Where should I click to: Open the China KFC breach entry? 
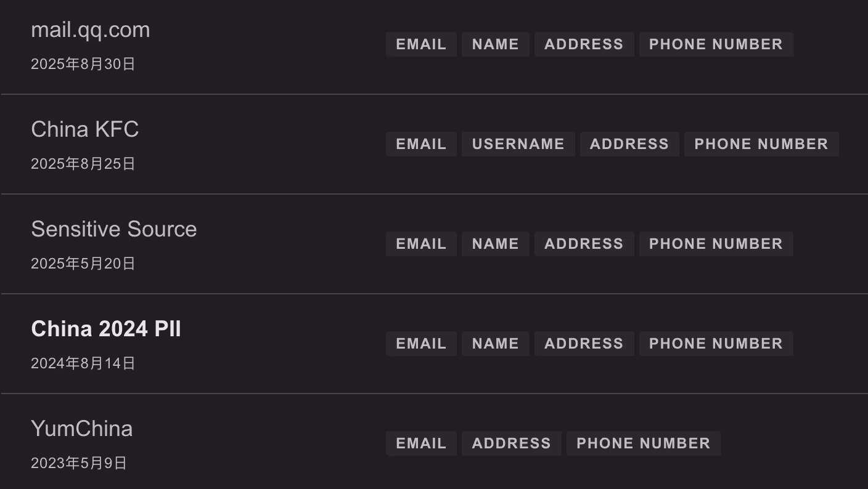pos(84,129)
